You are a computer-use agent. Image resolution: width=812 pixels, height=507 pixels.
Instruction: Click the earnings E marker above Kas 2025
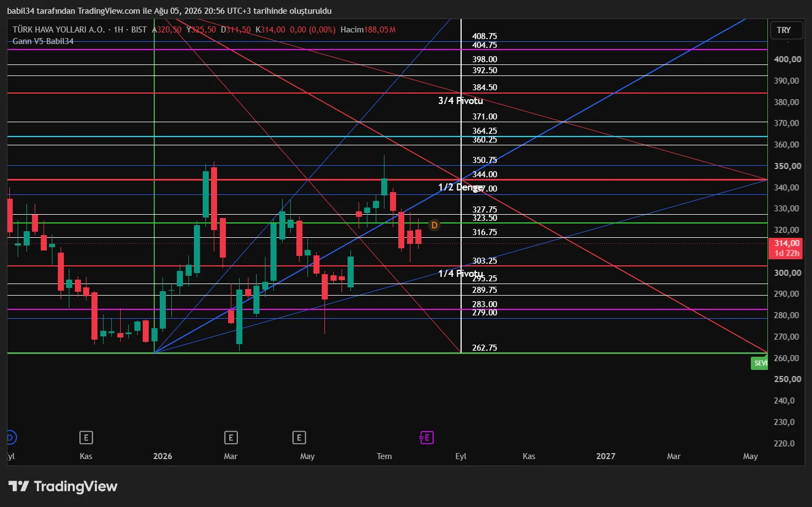click(x=86, y=438)
